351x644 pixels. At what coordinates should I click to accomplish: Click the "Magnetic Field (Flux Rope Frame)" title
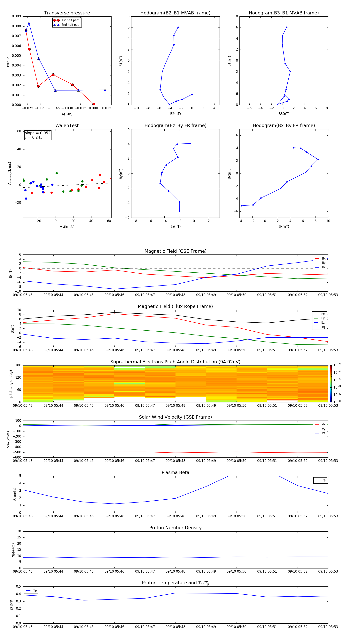coord(175,306)
